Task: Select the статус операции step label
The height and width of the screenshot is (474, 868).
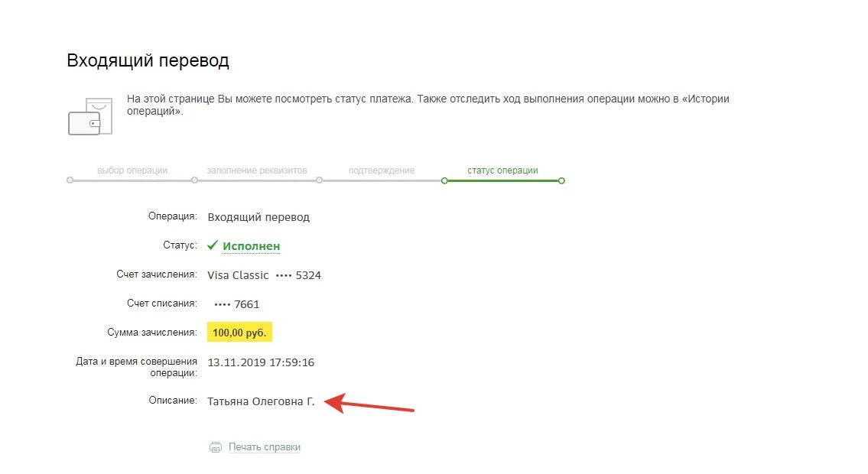Action: tap(502, 170)
